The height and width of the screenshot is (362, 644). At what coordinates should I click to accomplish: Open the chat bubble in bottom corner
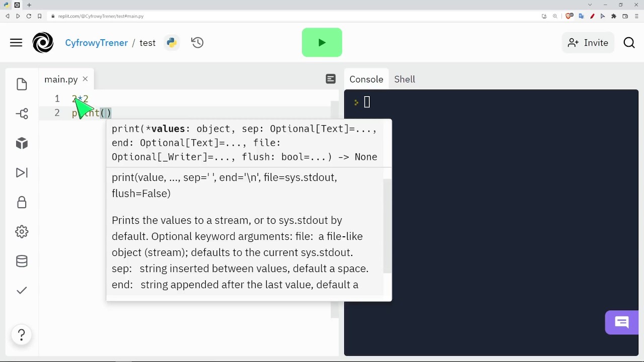[x=621, y=322]
